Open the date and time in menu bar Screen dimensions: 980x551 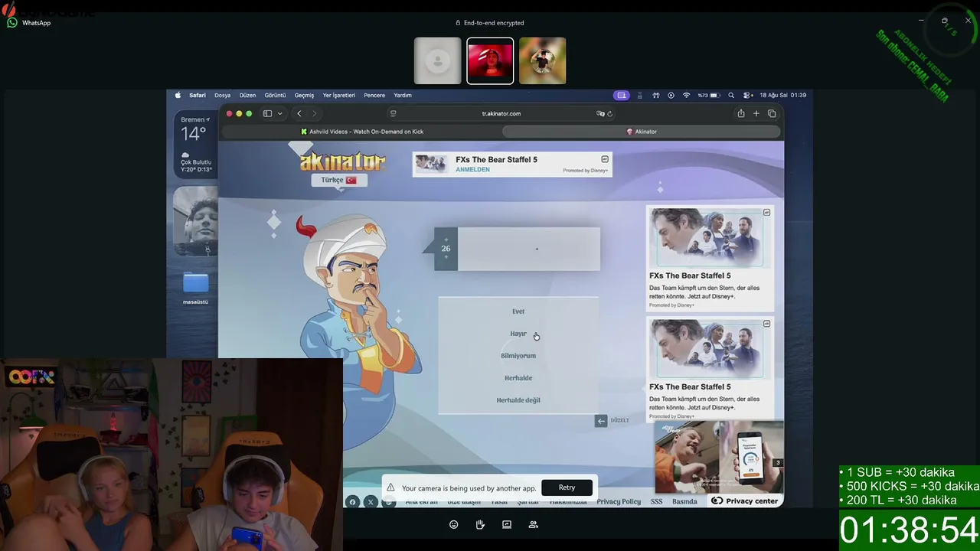click(783, 96)
